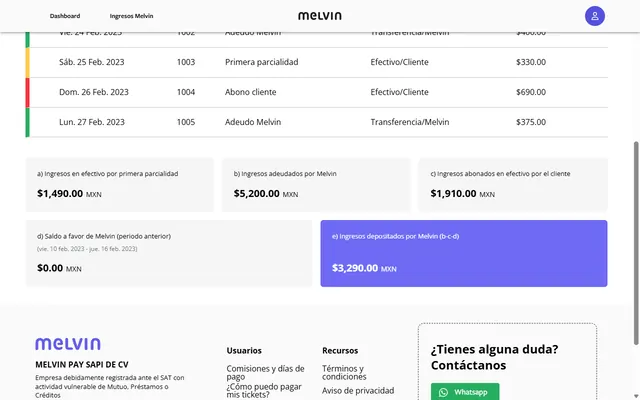The width and height of the screenshot is (640, 400).
Task: Click the purple Melvin logo in the footer
Action: [68, 344]
